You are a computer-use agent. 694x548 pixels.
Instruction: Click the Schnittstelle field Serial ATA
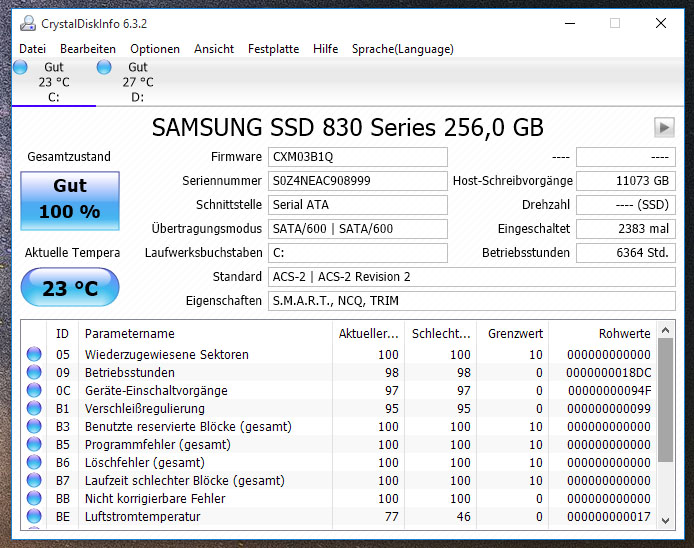(358, 205)
